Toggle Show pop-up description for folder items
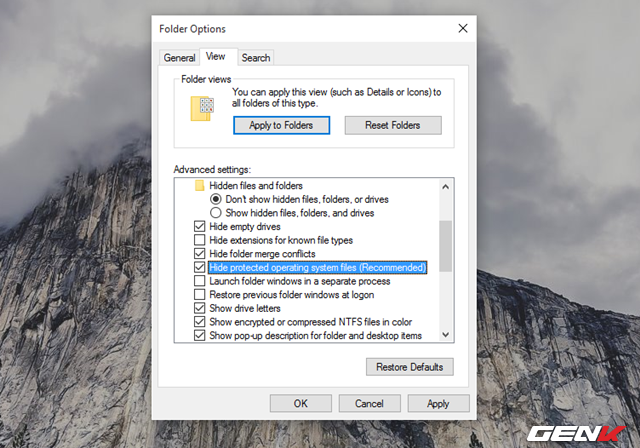 pos(200,335)
